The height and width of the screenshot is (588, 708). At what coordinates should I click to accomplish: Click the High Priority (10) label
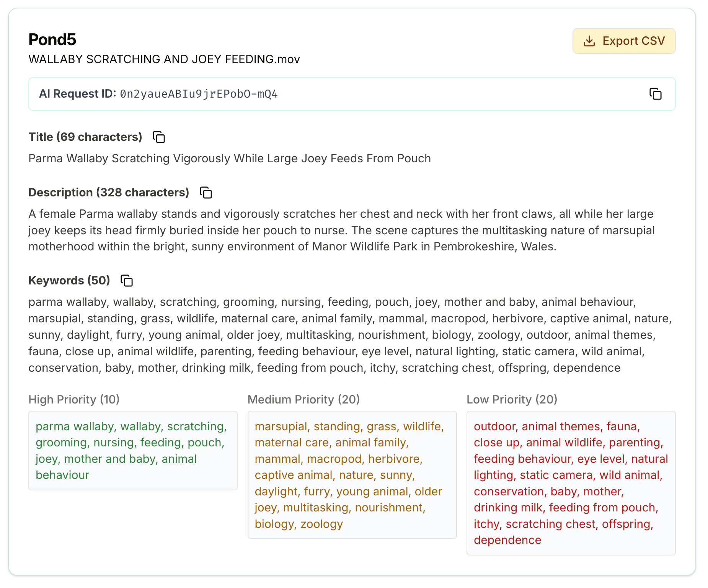point(74,400)
